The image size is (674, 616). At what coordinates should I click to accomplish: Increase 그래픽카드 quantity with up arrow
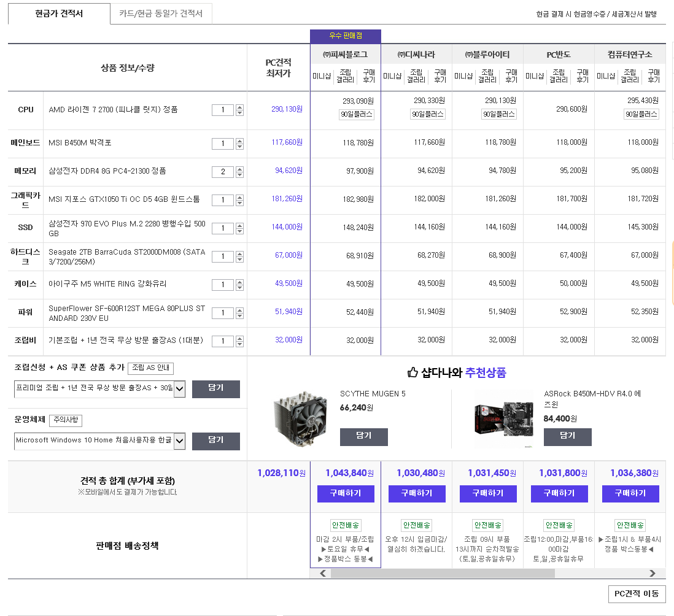coord(240,197)
